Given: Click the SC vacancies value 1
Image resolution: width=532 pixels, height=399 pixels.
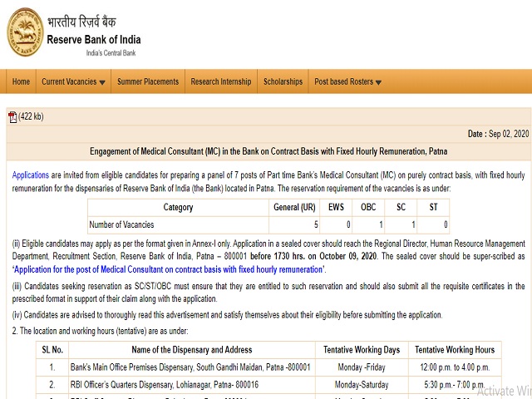Looking at the screenshot, I should pos(413,224).
